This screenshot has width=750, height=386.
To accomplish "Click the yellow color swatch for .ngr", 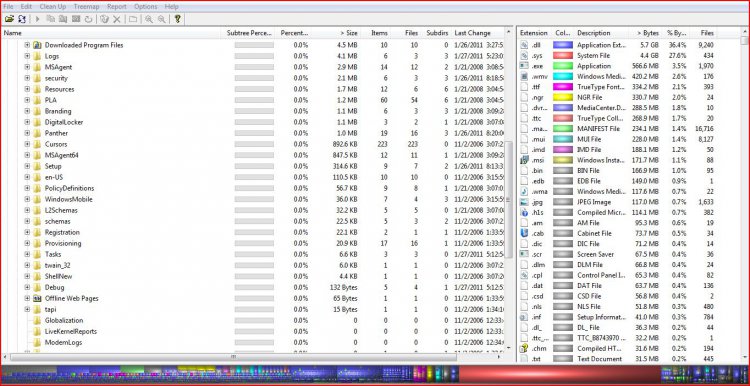I will [x=562, y=98].
